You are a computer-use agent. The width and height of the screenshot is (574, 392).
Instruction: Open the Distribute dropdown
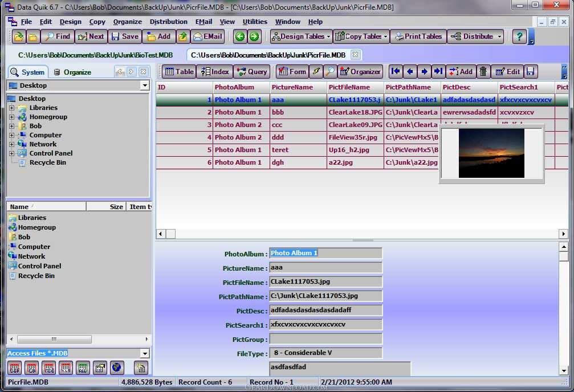click(x=499, y=36)
